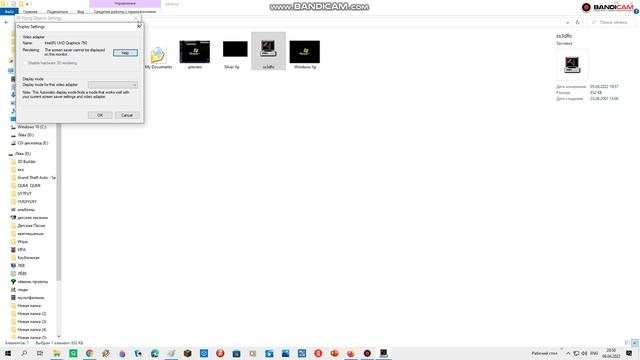Open the Файл ribbon tab
Image resolution: width=640 pixels, height=360 pixels.
pyautogui.click(x=9, y=11)
